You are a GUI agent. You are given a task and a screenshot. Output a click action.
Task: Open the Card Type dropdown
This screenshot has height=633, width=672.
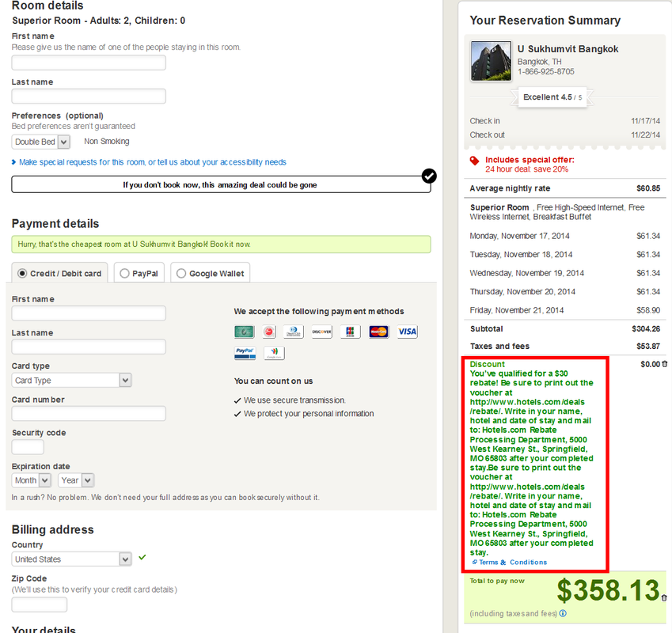point(71,381)
